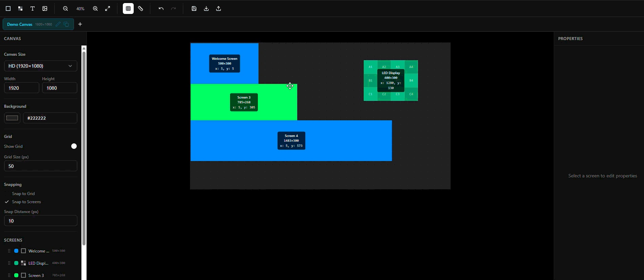Click LED panel cell C4
644x280 pixels.
pyautogui.click(x=411, y=94)
